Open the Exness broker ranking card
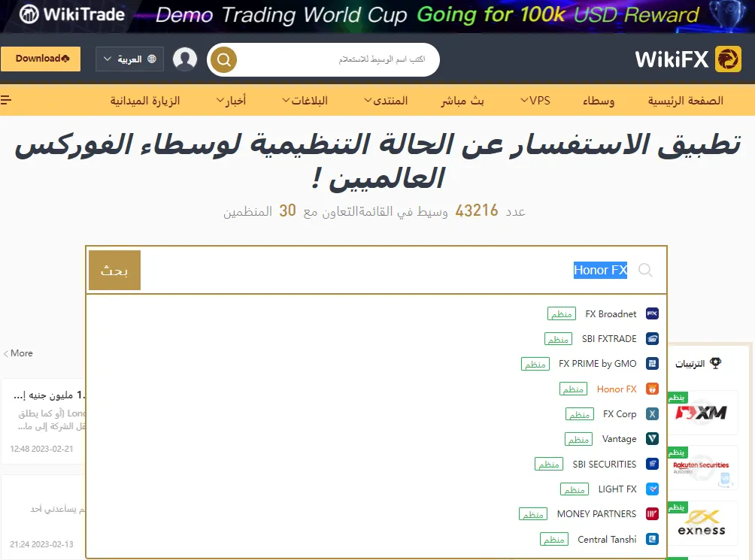 tap(702, 523)
